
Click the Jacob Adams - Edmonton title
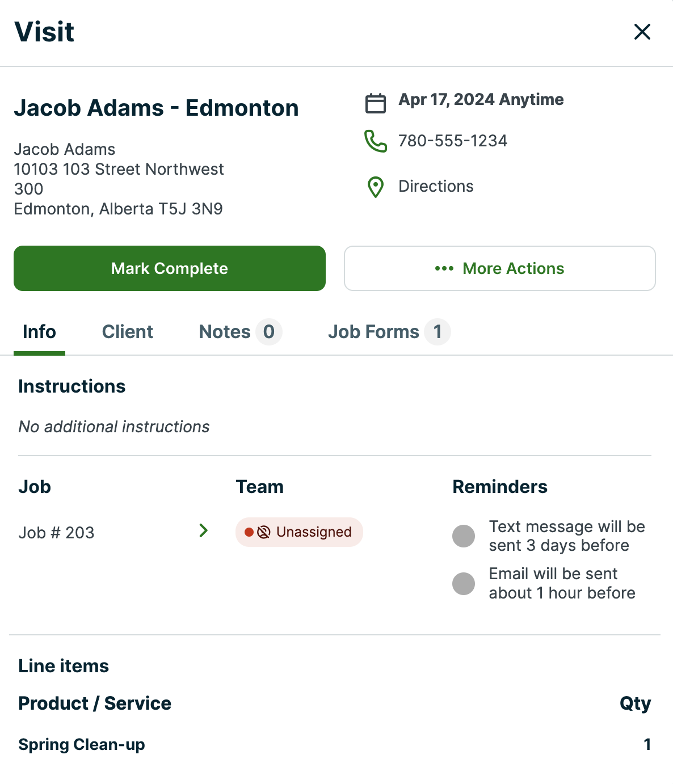click(x=157, y=108)
